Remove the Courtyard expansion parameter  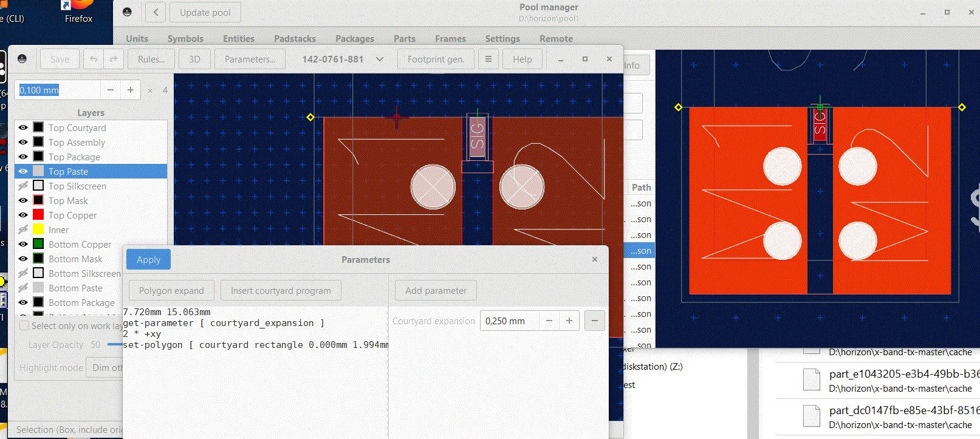pyautogui.click(x=595, y=321)
